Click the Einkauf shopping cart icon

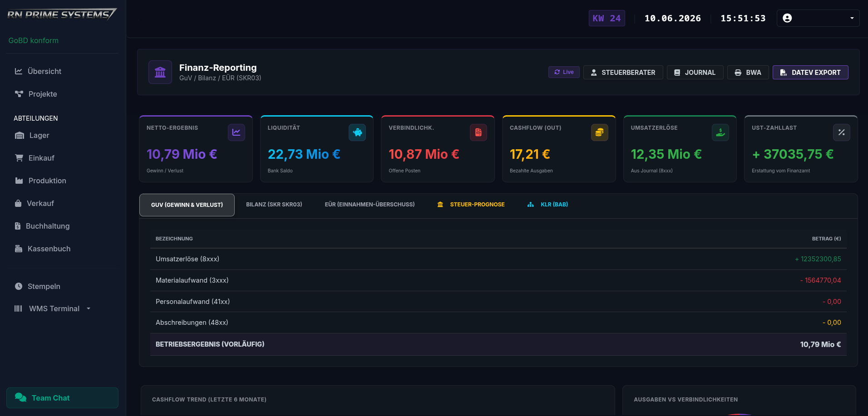point(19,158)
